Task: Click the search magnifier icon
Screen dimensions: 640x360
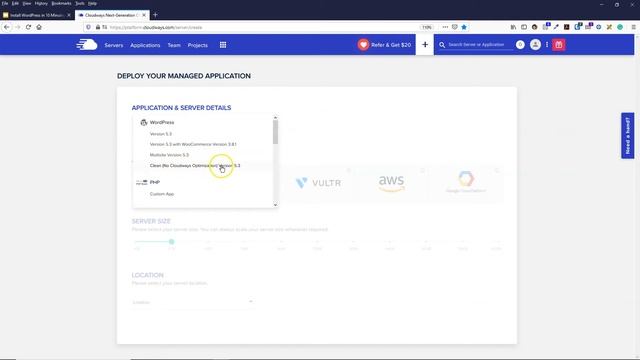Action: coord(442,45)
